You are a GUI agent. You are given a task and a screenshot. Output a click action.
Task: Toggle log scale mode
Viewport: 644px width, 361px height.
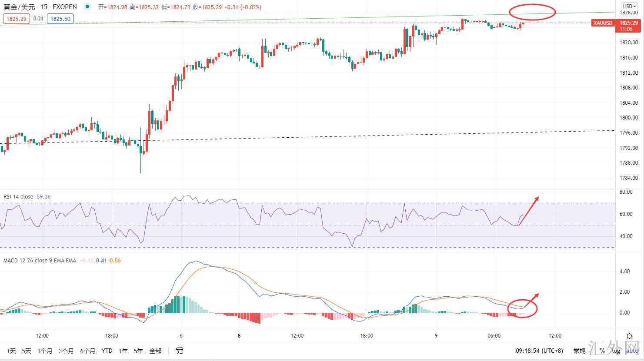[616, 351]
